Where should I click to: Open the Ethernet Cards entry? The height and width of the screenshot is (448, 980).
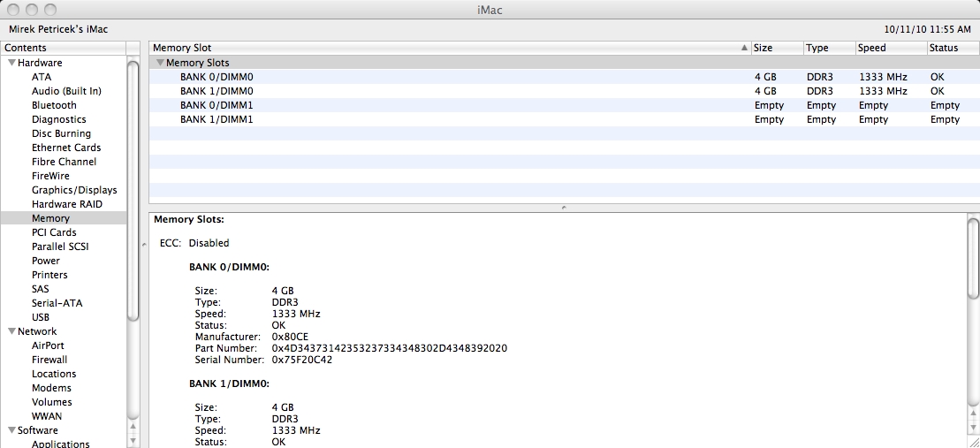66,148
